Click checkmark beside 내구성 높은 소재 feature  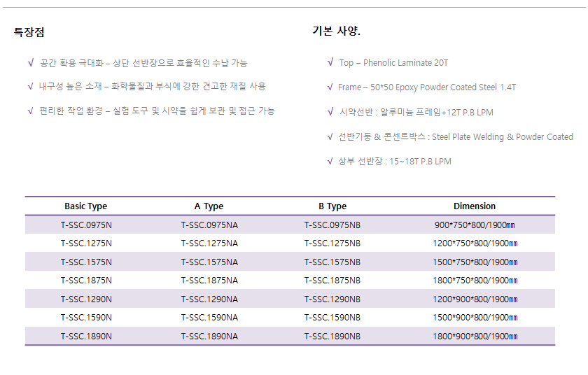click(30, 87)
